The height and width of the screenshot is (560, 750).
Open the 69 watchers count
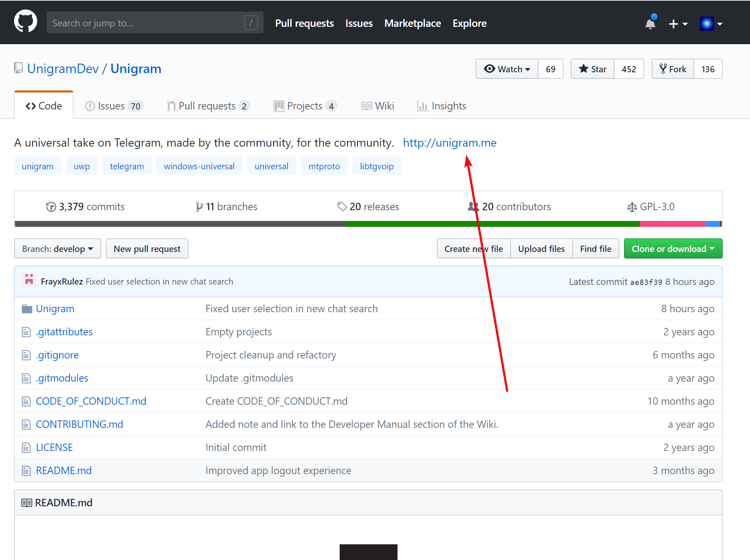[x=550, y=69]
